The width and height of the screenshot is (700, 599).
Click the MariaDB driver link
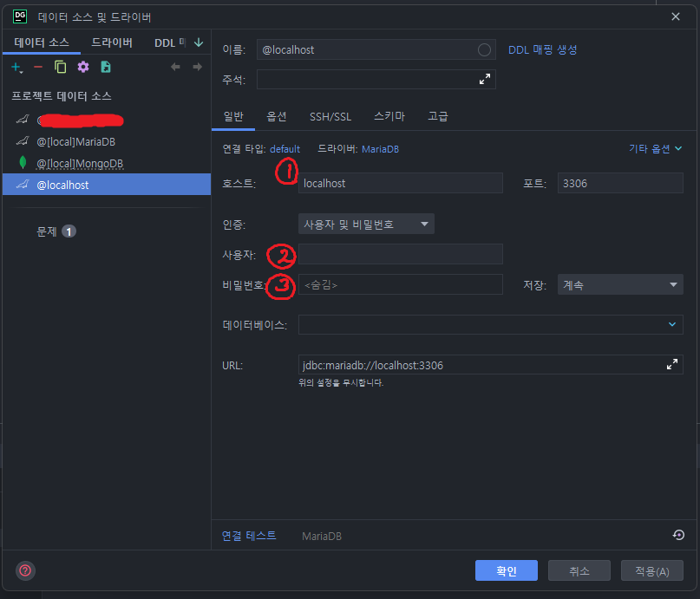click(x=380, y=149)
